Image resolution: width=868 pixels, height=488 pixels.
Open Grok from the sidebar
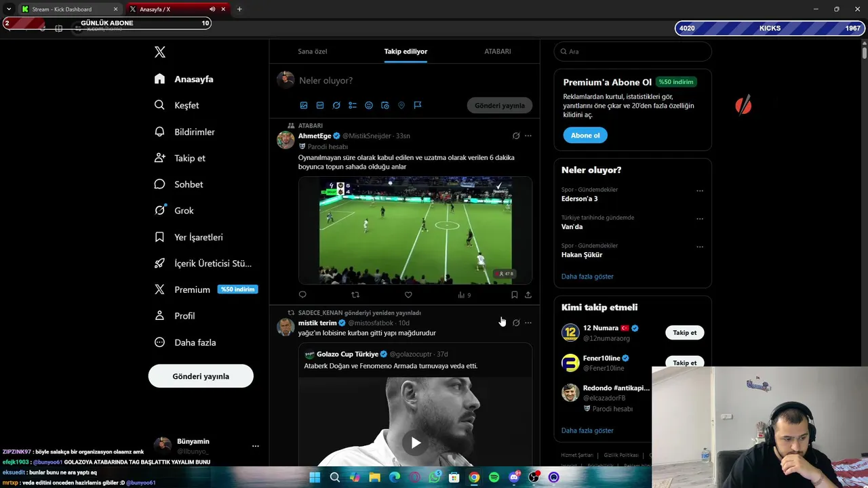175,211
